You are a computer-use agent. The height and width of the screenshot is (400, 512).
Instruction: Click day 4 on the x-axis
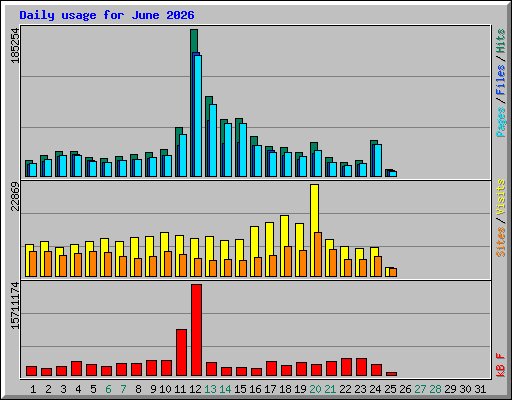[x=78, y=389]
